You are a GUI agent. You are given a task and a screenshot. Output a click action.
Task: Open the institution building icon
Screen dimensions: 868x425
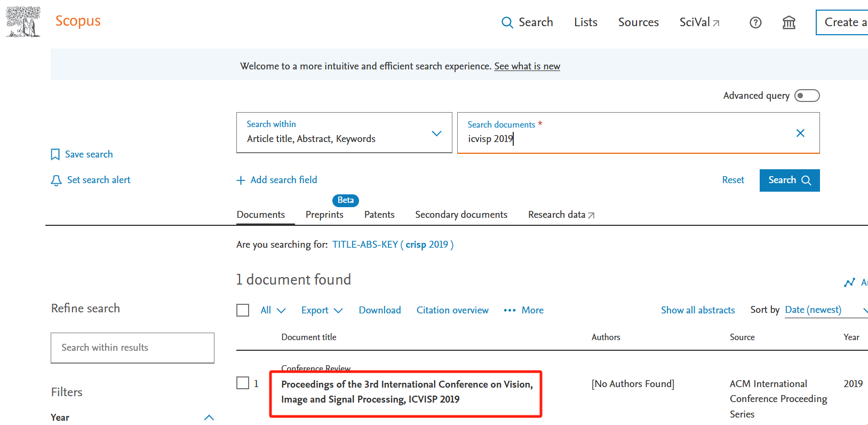pyautogui.click(x=789, y=22)
